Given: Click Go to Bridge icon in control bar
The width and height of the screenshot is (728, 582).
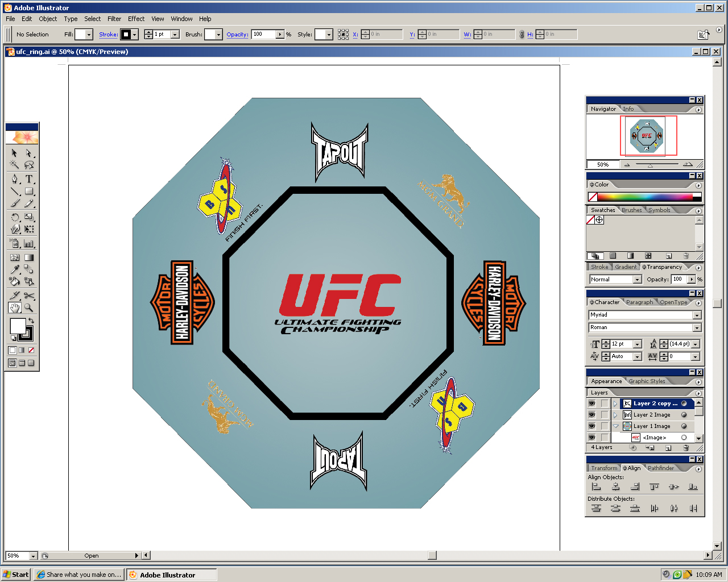Looking at the screenshot, I should tap(704, 35).
